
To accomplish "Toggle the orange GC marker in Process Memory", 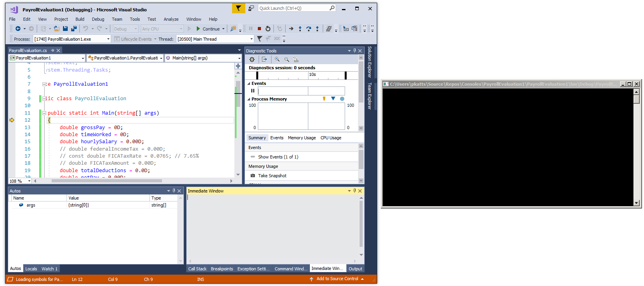I will point(324,99).
